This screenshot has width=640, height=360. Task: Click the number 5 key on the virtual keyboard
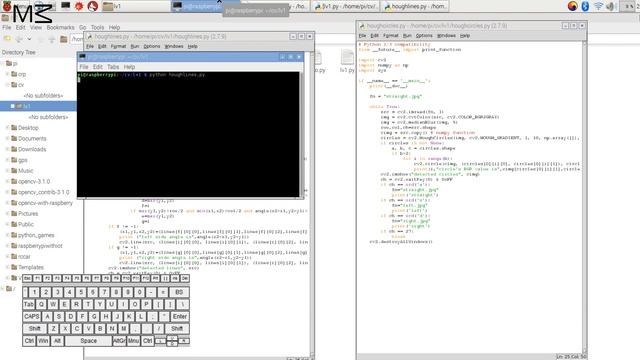pyautogui.click(x=81, y=292)
